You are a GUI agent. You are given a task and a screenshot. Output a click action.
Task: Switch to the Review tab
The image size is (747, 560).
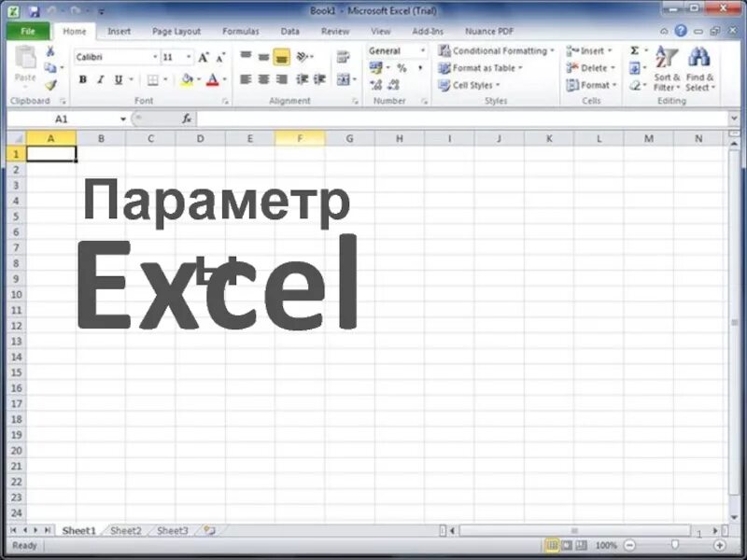[x=335, y=32]
